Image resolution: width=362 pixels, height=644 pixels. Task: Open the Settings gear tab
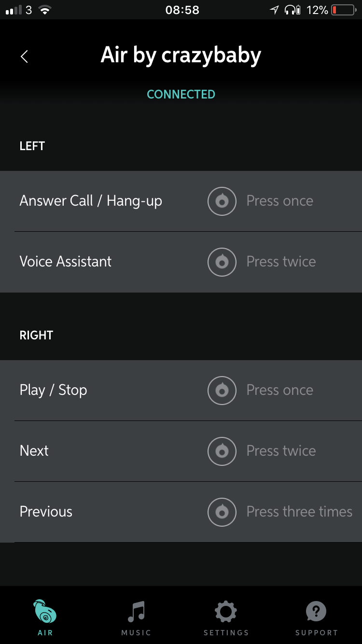[x=226, y=617]
